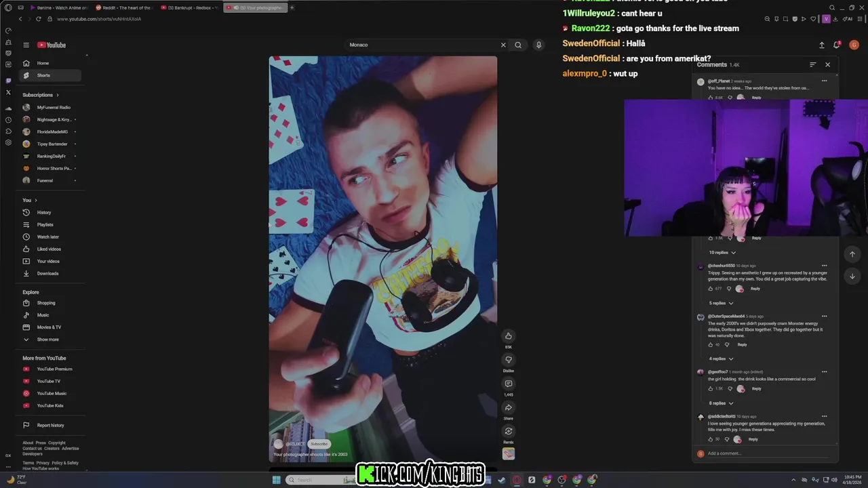This screenshot has height=488, width=868.
Task: Open Movies & TV under Explore
Action: [x=51, y=327]
